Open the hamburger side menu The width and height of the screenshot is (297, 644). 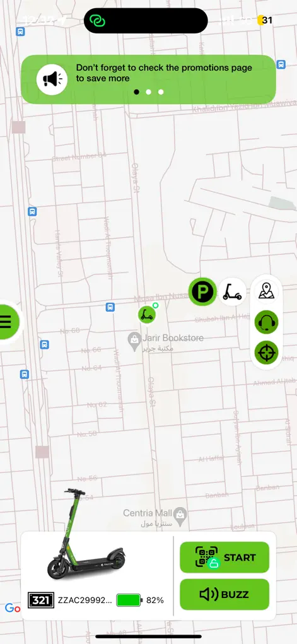[x=8, y=322]
